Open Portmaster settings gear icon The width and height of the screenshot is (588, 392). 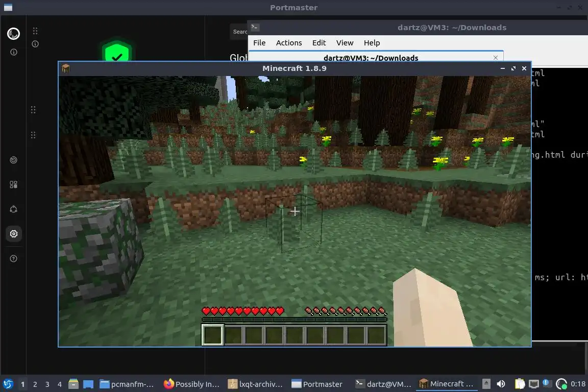13,234
